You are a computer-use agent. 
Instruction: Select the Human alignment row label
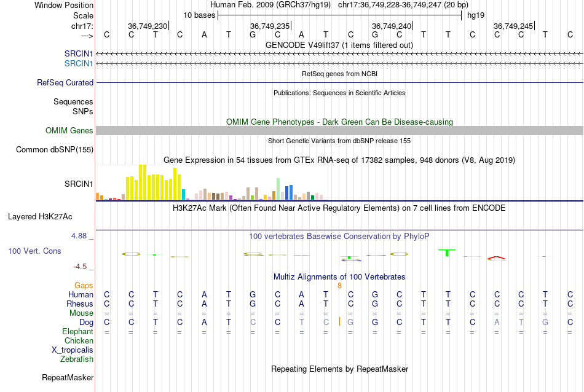click(81, 294)
